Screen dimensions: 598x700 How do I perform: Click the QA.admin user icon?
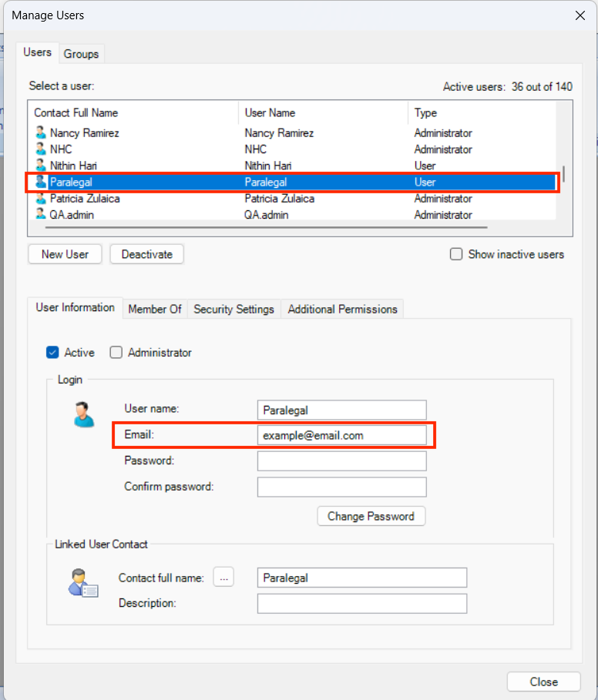[x=41, y=214]
